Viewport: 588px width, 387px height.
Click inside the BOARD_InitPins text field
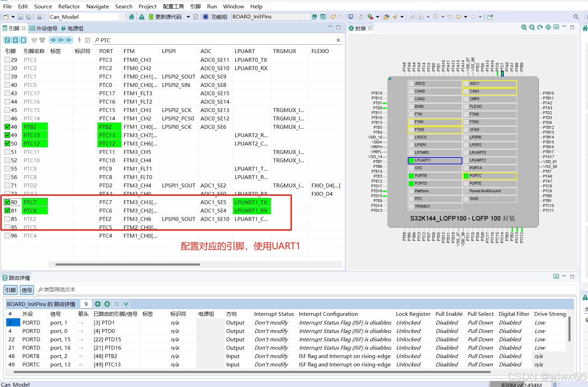pyautogui.click(x=271, y=16)
